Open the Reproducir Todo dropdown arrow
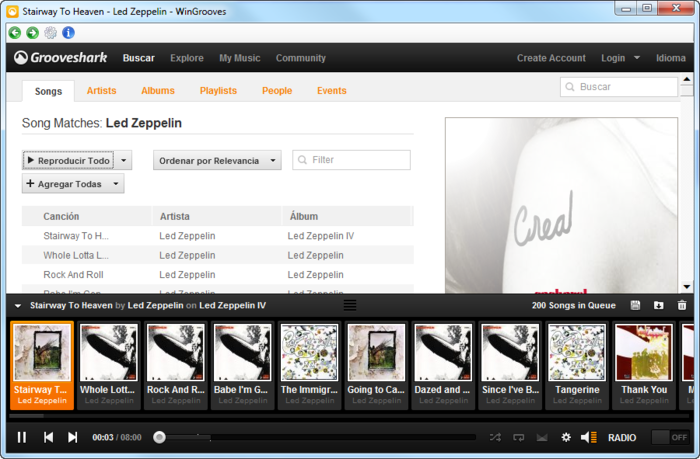Viewport: 700px width, 459px height. [124, 160]
